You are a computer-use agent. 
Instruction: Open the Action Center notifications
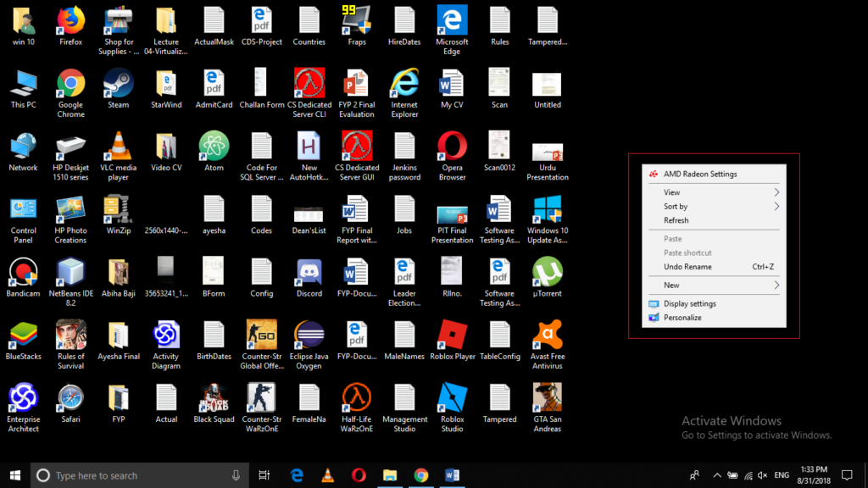pyautogui.click(x=847, y=475)
